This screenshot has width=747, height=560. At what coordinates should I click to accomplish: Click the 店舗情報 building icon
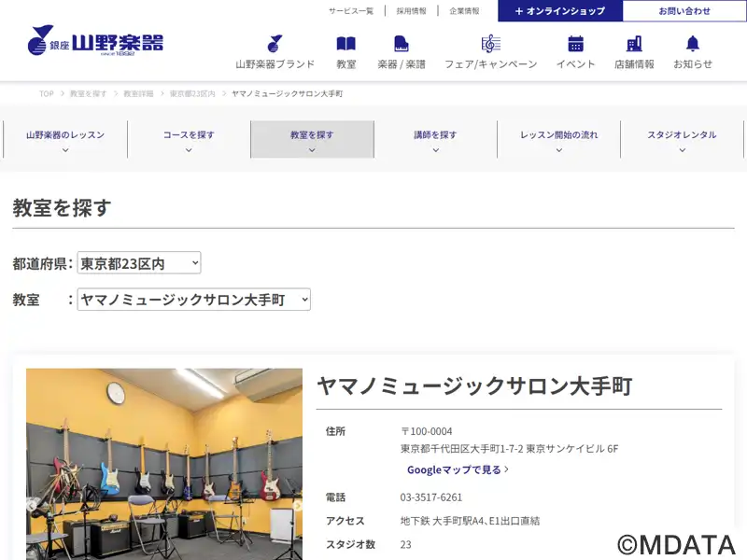(x=634, y=44)
